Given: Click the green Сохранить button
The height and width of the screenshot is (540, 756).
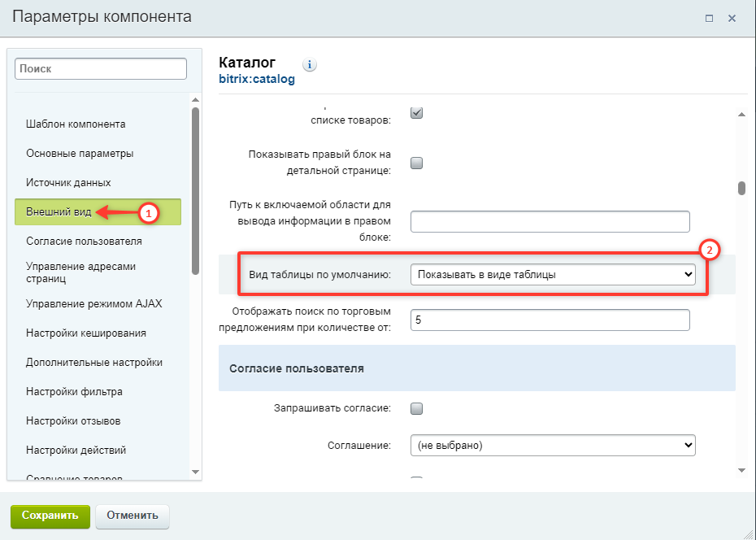Looking at the screenshot, I should point(50,516).
